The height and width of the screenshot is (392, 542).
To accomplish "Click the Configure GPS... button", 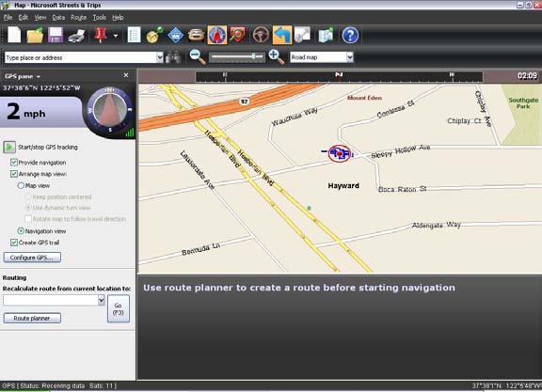I will [x=32, y=258].
